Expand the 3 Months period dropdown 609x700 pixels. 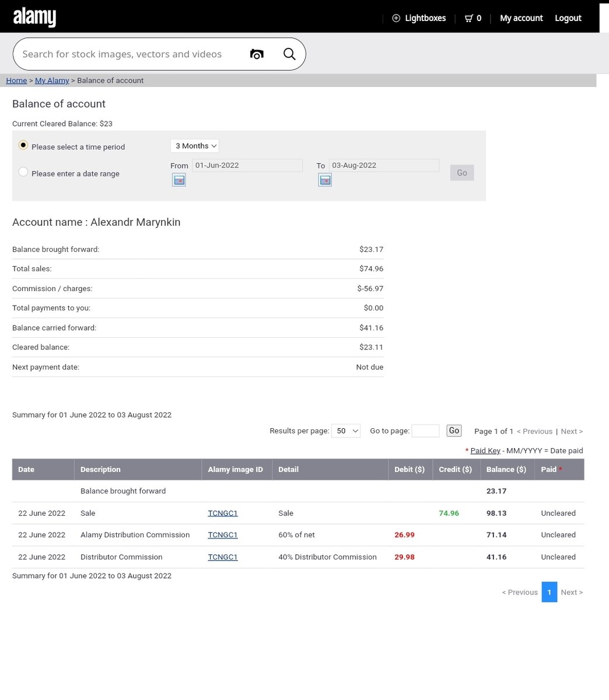[x=195, y=146]
